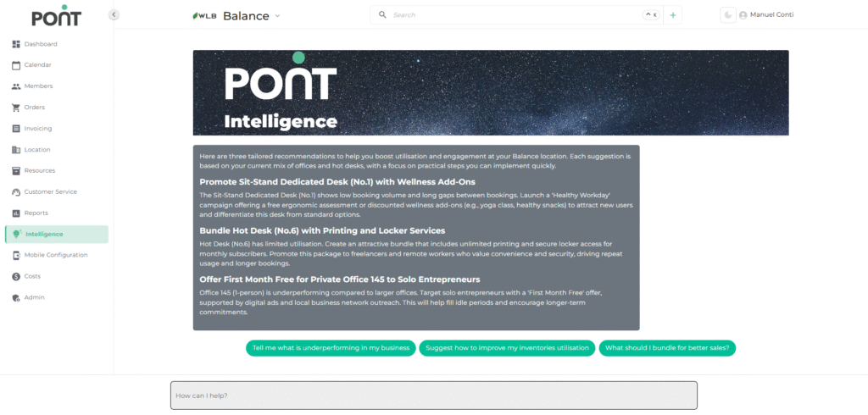Go to Customer Service section
Screen dimensions: 868x415
[x=50, y=191]
